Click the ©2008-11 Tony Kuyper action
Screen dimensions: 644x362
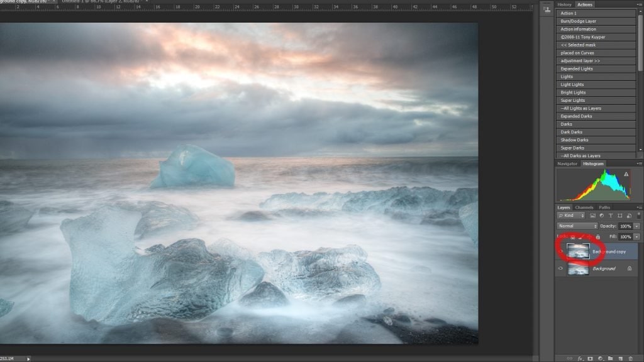596,37
